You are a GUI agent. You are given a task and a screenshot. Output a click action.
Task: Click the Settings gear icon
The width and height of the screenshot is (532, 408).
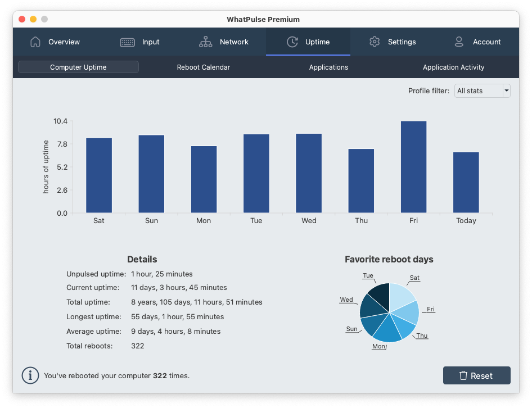[x=375, y=42]
